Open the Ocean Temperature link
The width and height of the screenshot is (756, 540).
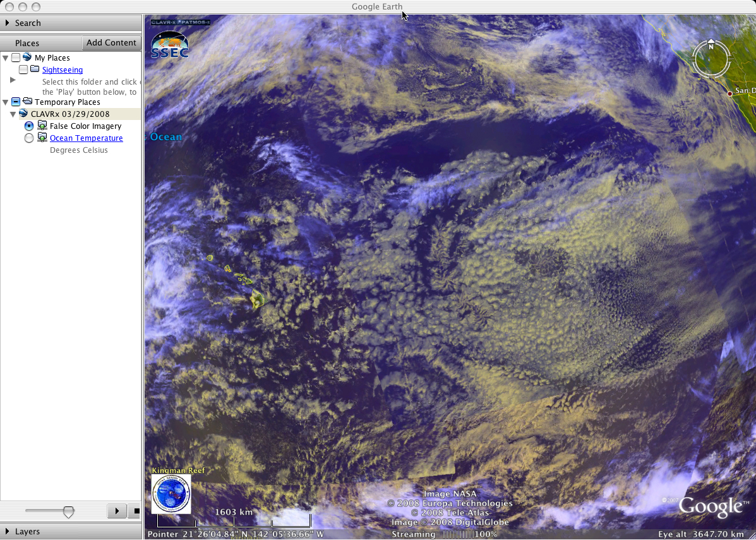pos(87,138)
